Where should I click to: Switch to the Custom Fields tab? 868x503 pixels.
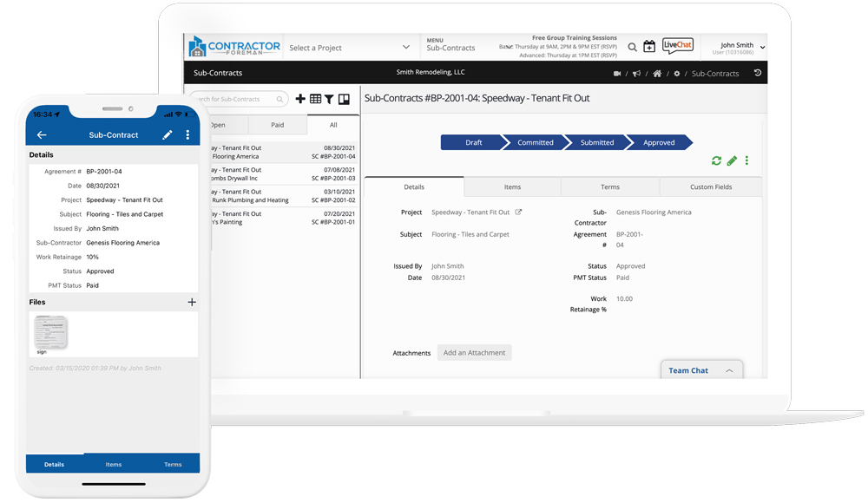tap(711, 186)
